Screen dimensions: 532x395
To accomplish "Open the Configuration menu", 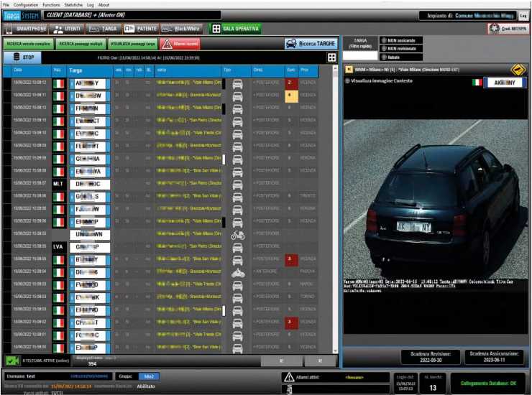I will [x=26, y=4].
